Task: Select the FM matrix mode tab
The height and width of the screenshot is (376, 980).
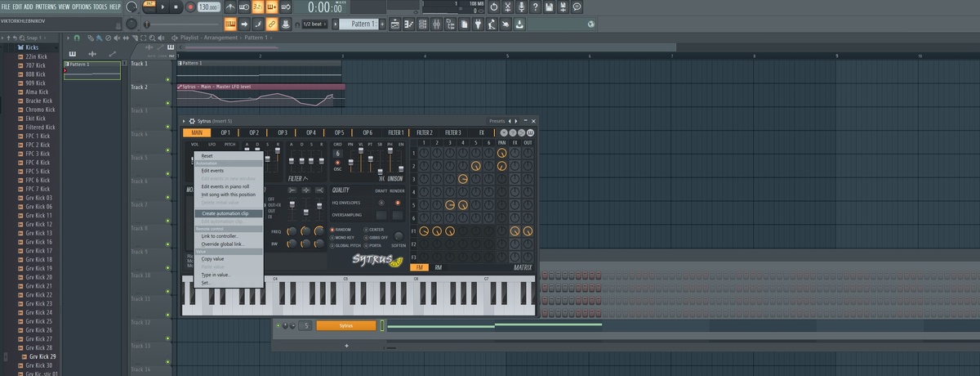Action: click(x=419, y=267)
